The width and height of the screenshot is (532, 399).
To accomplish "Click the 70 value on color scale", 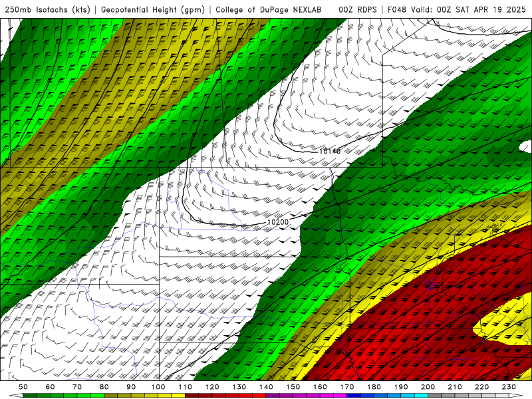I will click(x=77, y=387).
